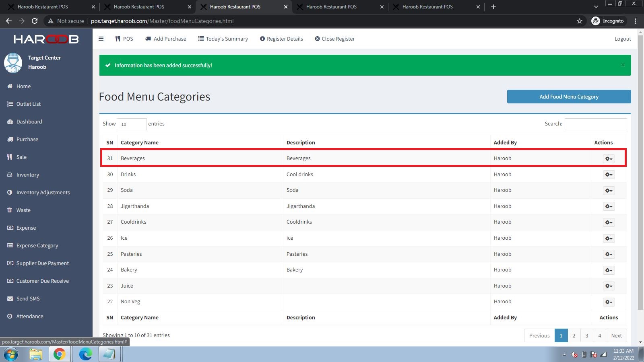
Task: Open actions gear for Jigarthanda row
Action: 609,206
